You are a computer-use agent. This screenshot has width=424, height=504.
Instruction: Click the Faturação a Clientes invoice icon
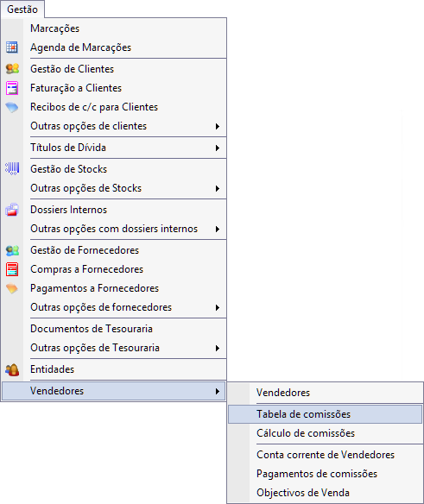point(12,88)
